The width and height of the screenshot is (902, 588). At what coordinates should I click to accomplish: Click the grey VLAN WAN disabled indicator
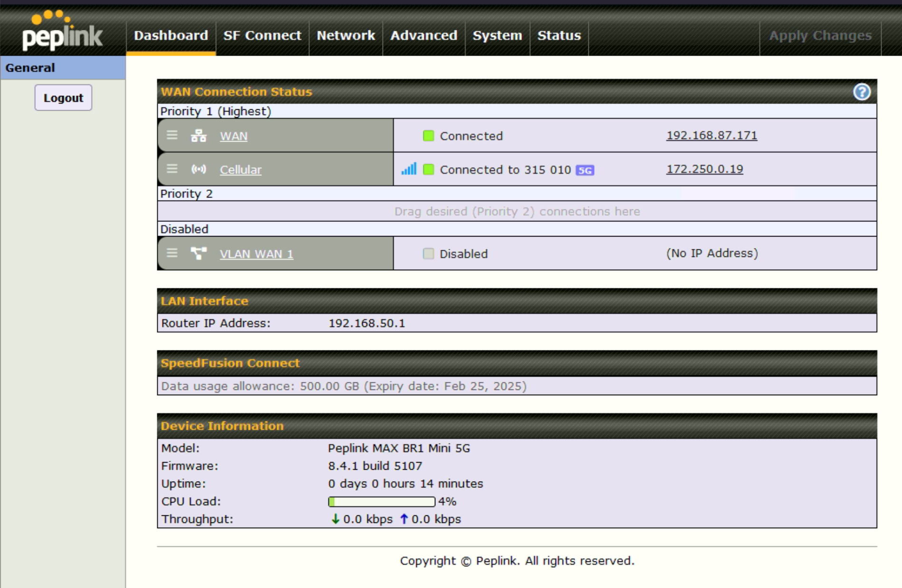coord(428,254)
